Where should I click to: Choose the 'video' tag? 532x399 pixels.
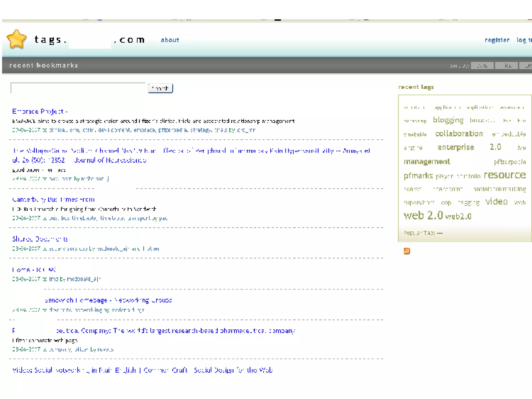coord(496,202)
